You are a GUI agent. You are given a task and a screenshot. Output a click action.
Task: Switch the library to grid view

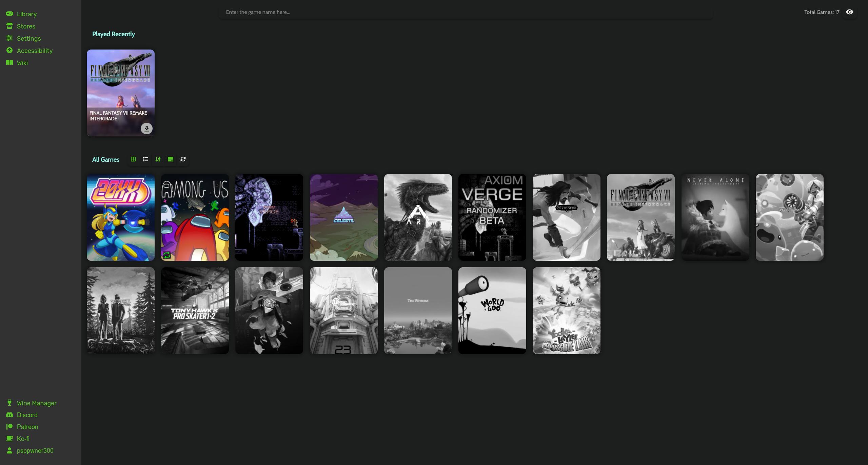pos(133,159)
